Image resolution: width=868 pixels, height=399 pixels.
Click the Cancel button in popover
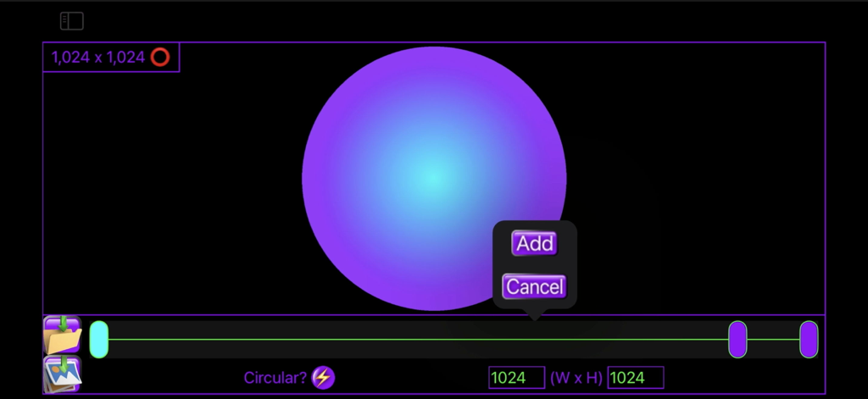[534, 286]
